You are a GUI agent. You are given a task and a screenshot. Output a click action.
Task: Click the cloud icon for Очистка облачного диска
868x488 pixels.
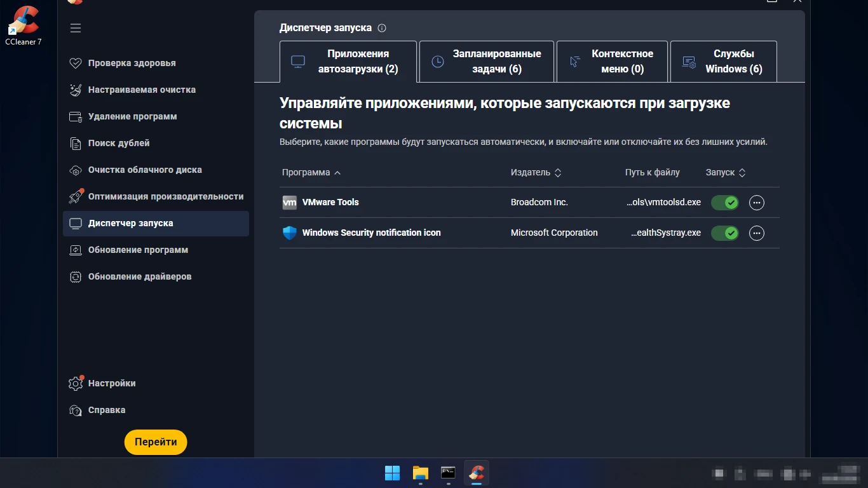[76, 170]
